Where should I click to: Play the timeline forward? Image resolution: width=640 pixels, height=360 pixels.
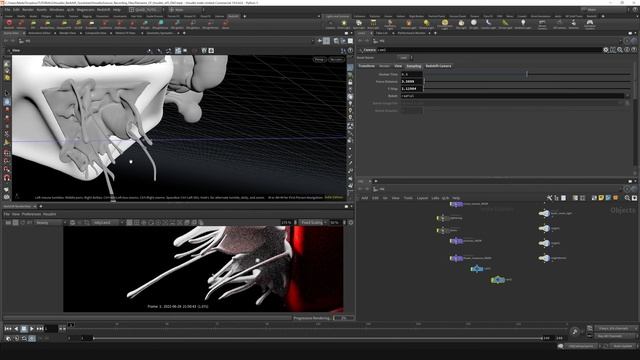point(32,329)
